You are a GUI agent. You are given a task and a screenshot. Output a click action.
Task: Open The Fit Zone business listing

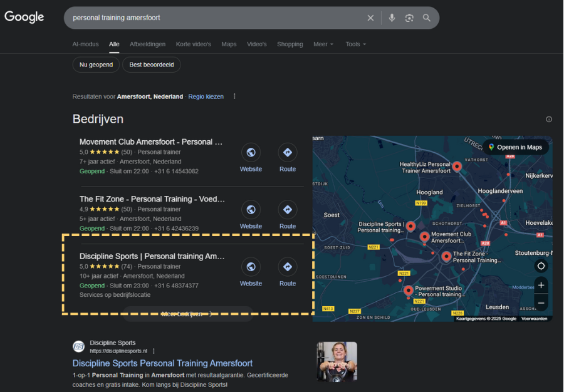(152, 199)
